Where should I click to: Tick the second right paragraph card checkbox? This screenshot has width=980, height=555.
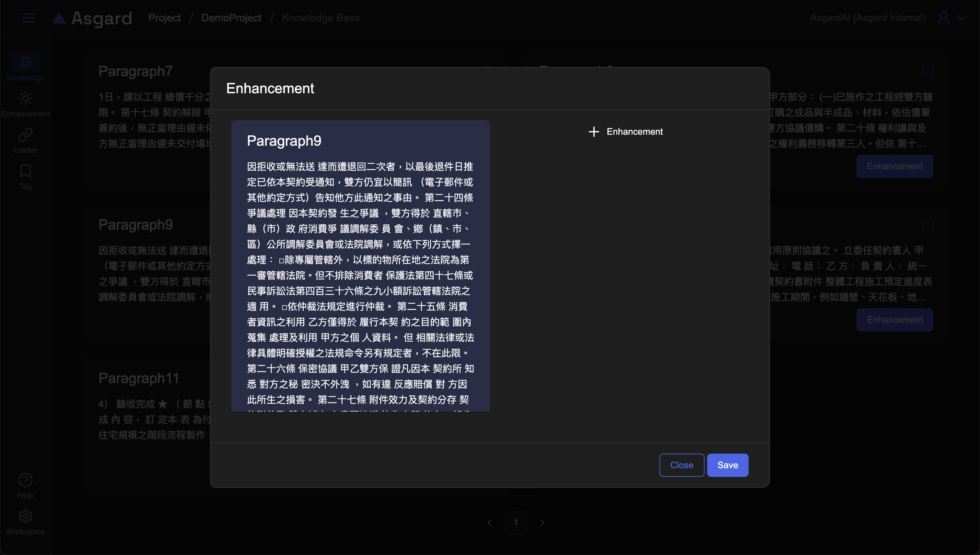pyautogui.click(x=928, y=225)
